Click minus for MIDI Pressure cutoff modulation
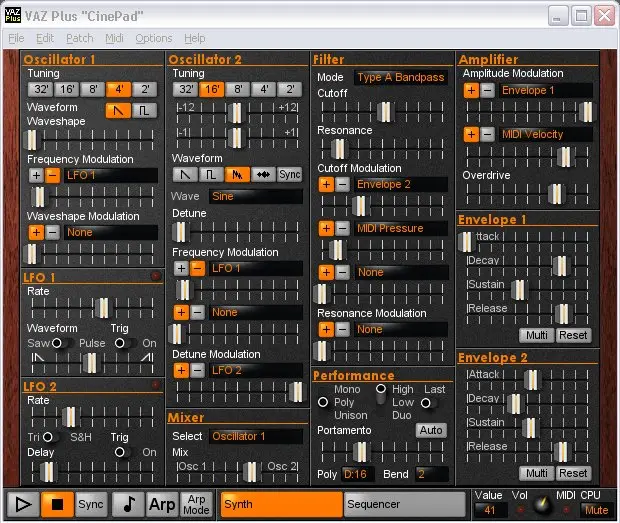The height and width of the screenshot is (523, 620). point(342,228)
